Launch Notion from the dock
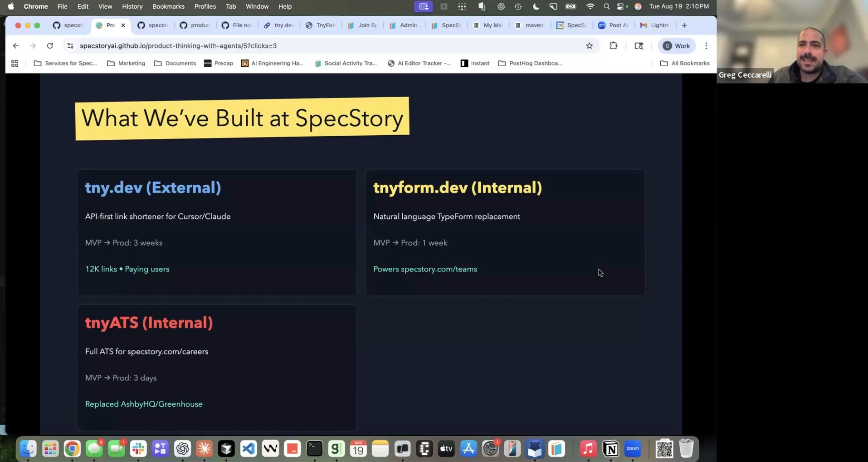 (610, 449)
